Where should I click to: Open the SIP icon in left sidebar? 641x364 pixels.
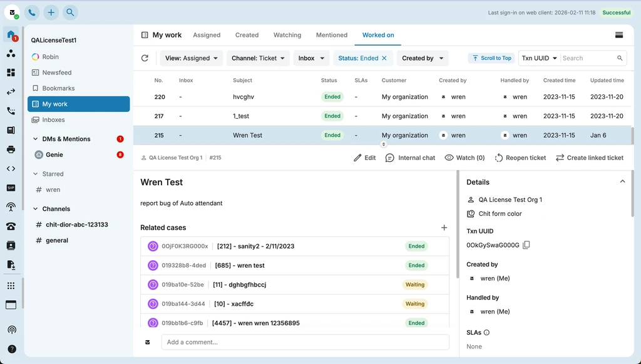[x=11, y=188]
